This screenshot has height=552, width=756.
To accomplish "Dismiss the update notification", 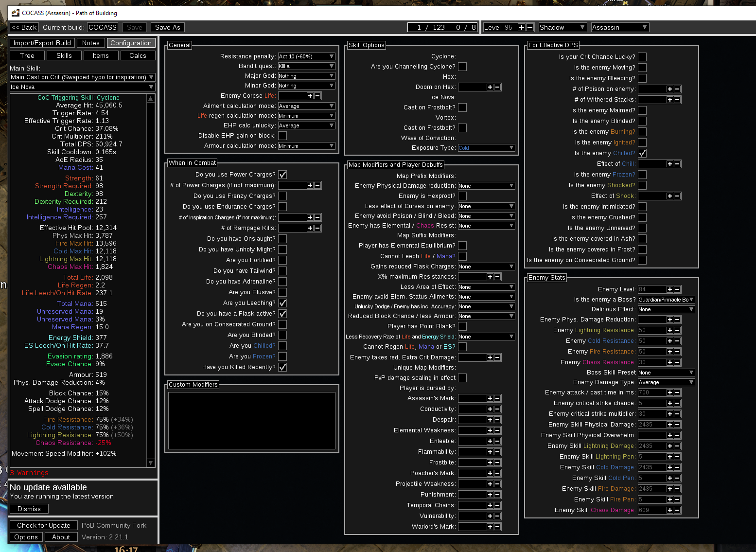I will tap(29, 509).
